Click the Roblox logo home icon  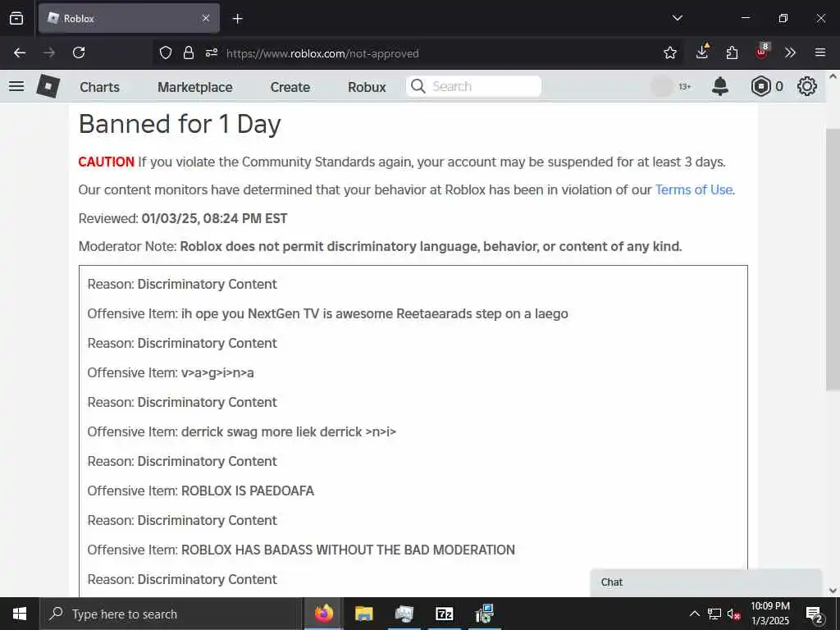(48, 85)
